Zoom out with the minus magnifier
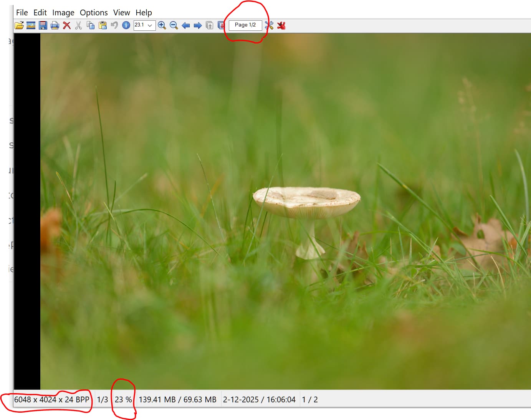 coord(174,25)
